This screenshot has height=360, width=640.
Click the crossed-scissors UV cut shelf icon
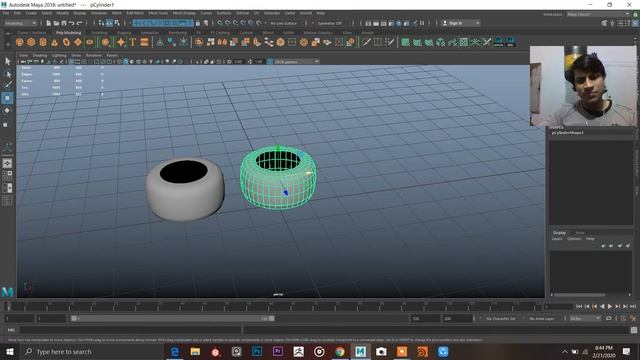487,42
